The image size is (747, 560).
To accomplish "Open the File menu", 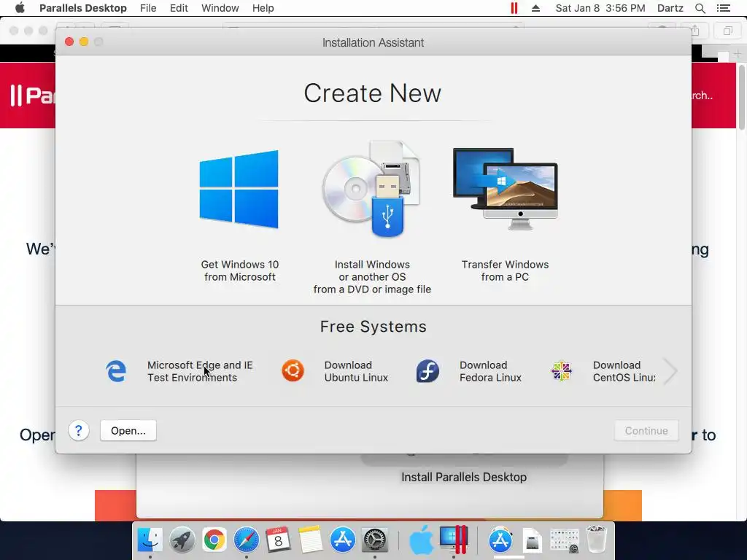I will pos(148,8).
